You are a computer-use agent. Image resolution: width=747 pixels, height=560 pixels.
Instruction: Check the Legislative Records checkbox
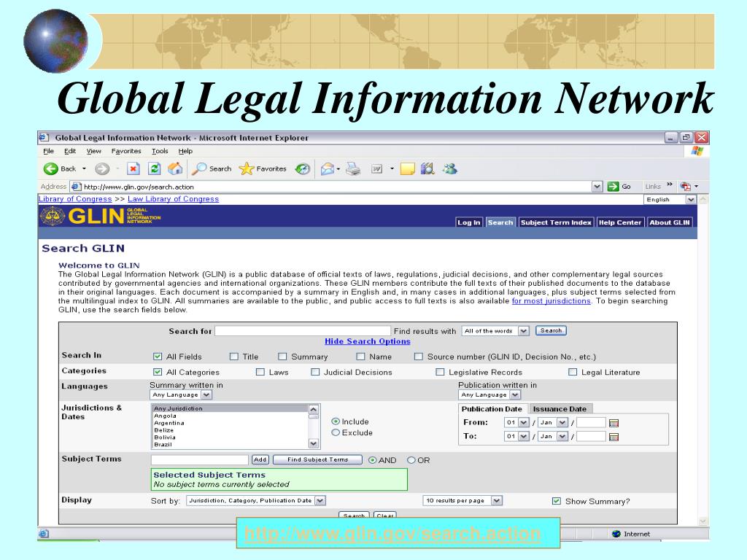440,372
